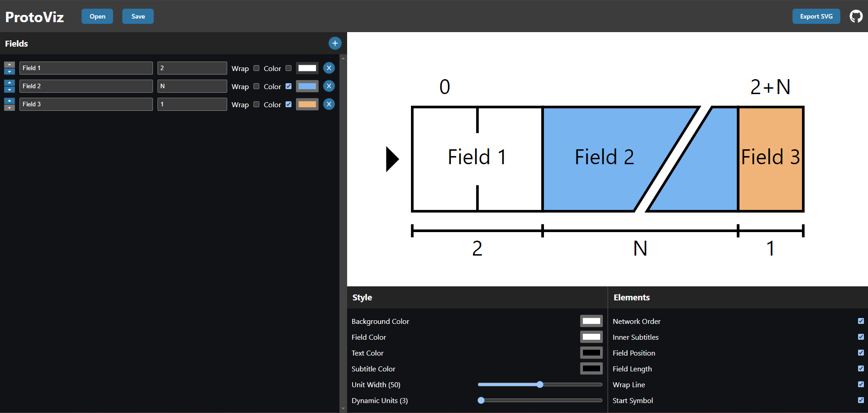868x413 pixels.
Task: Click the Fields panel heading
Action: click(x=16, y=44)
